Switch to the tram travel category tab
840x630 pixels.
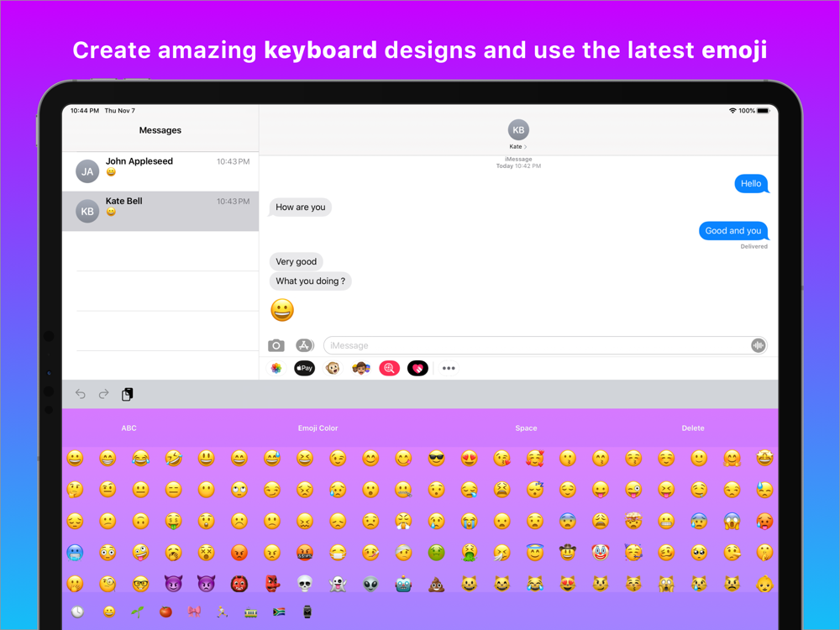click(250, 612)
